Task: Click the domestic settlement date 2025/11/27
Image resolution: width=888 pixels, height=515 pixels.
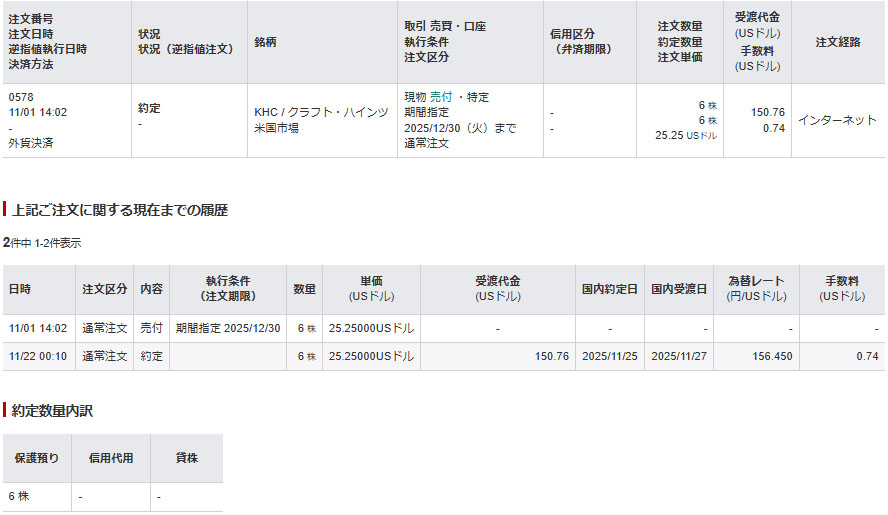Action: click(x=679, y=356)
